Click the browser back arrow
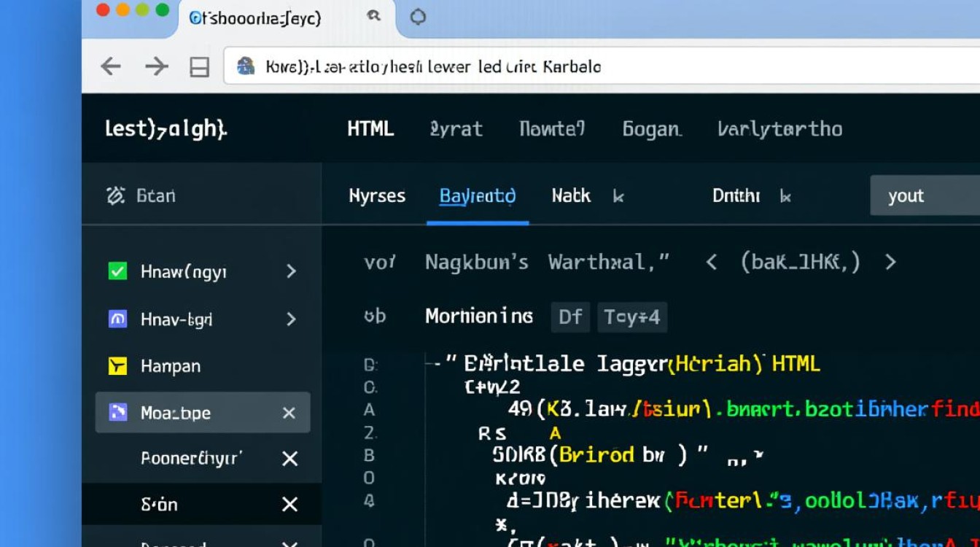The image size is (980, 547). tap(111, 66)
